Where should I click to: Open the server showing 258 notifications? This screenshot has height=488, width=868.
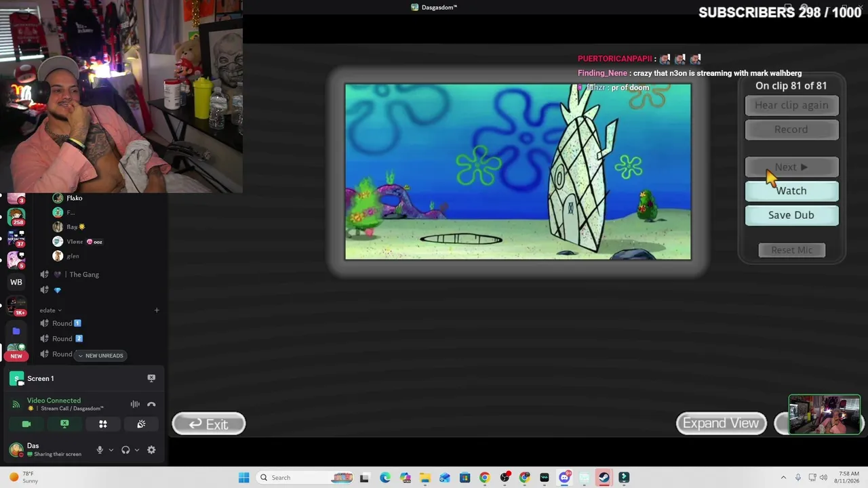coord(16,217)
